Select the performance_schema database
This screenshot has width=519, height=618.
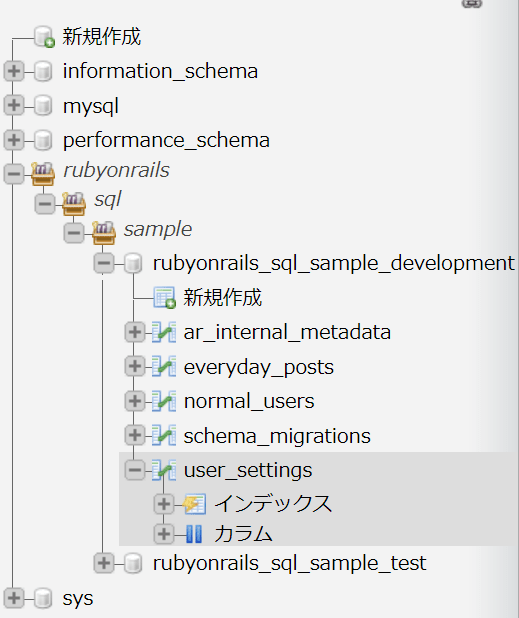click(166, 140)
